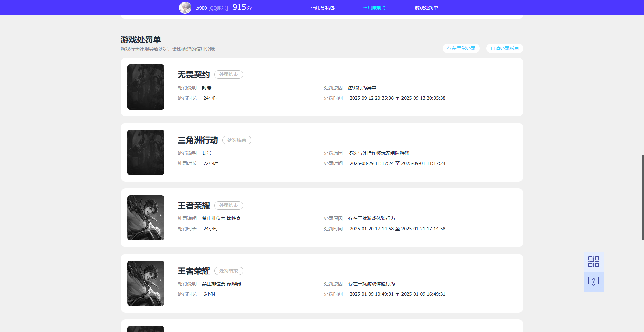644x332 pixels.
Task: Open the help feedback floating icon
Action: pyautogui.click(x=593, y=281)
